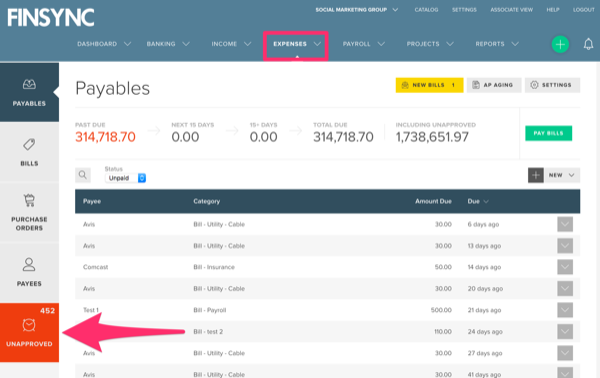This screenshot has width=600, height=378.
Task: Click the green plus quick-add icon
Action: click(x=560, y=44)
